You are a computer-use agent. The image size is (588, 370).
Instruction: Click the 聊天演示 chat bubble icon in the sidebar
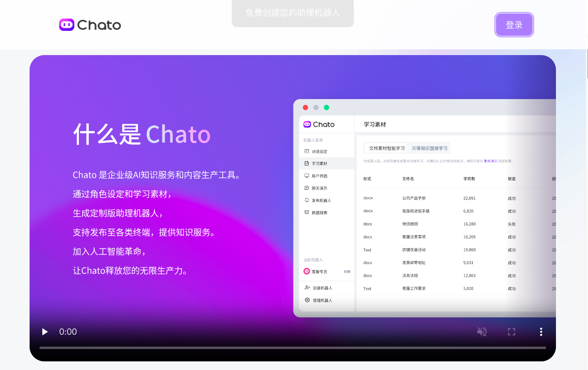(x=307, y=188)
